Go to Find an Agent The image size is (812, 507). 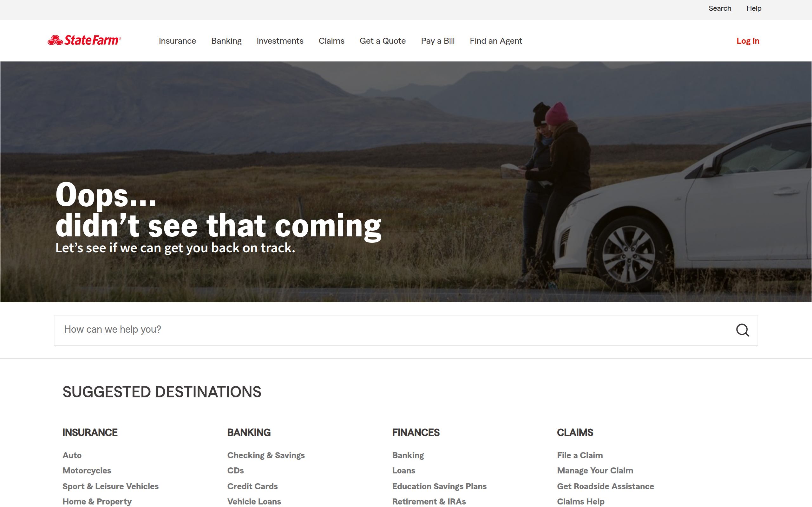[x=495, y=41]
